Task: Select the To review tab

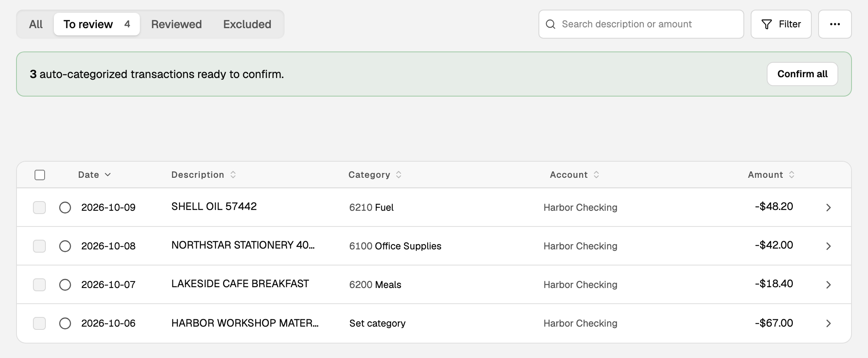Action: 97,24
